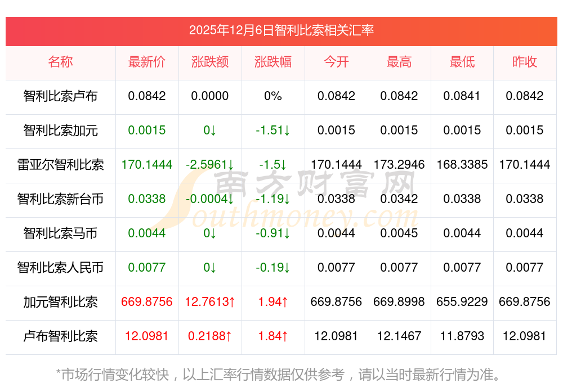Open the 智利比索人民币 currency pair
563x392 pixels.
(x=60, y=268)
